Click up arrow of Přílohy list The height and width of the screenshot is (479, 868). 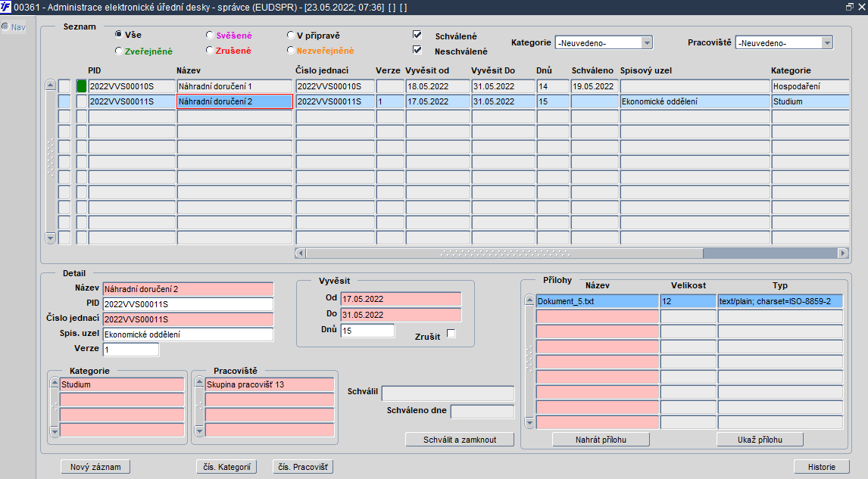(x=529, y=301)
